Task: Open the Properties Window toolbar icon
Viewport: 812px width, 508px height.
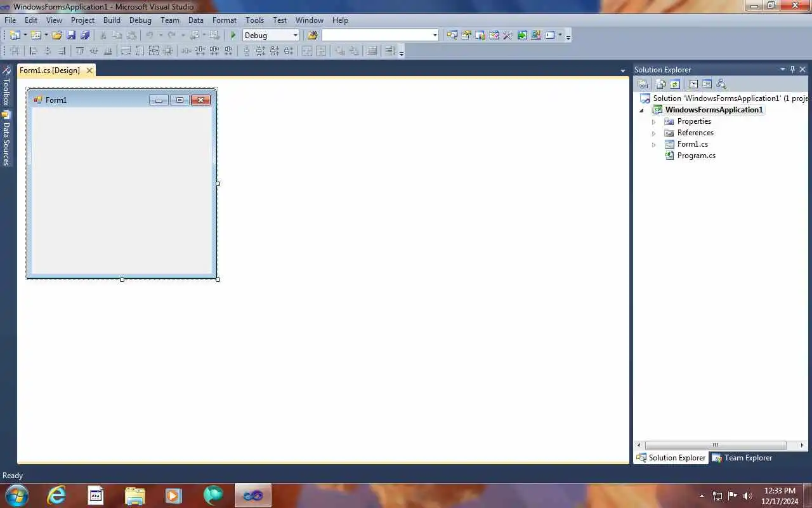Action: [x=466, y=35]
